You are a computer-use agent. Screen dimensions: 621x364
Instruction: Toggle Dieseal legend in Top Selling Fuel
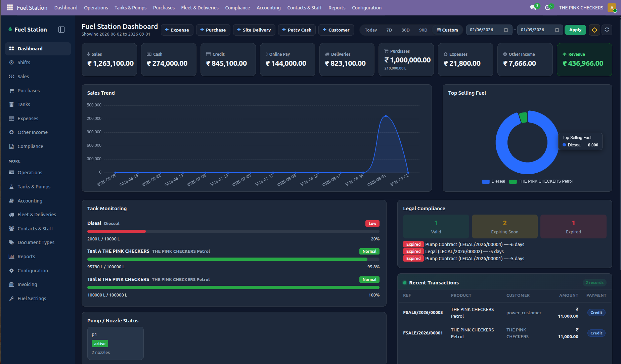493,181
